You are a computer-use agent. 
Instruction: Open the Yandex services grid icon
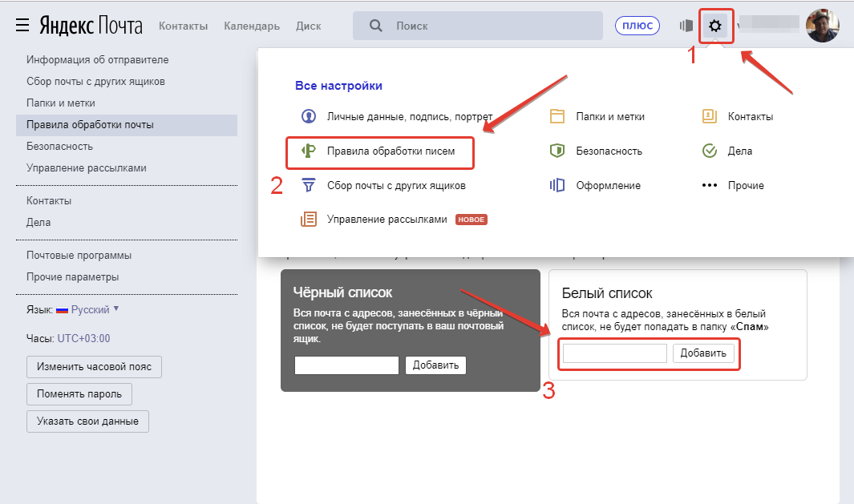click(x=686, y=26)
